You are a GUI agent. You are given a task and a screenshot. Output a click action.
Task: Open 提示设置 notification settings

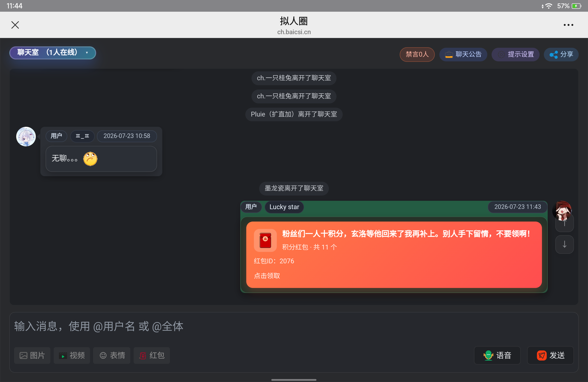(515, 54)
